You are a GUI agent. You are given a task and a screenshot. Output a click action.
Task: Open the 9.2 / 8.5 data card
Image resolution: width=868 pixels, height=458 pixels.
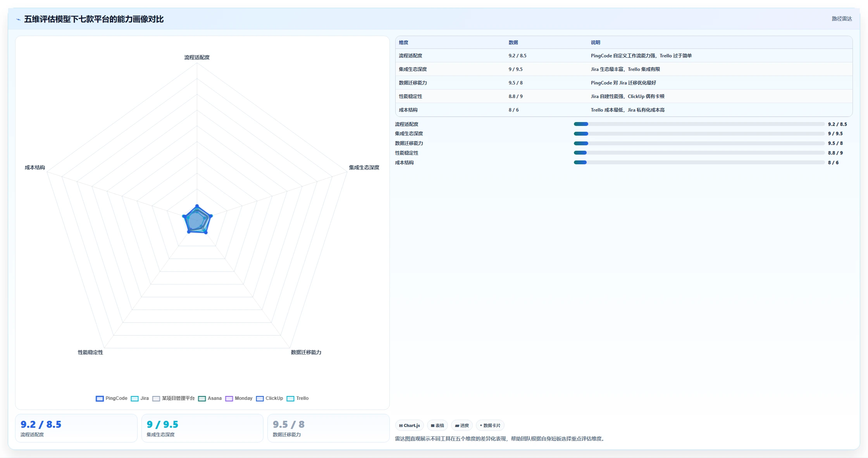point(76,428)
